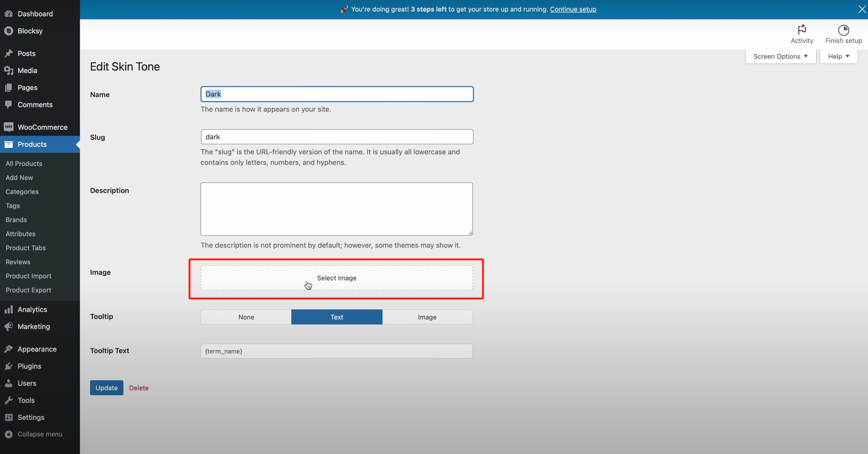The width and height of the screenshot is (868, 454).
Task: Open the Help dropdown
Action: pos(839,56)
